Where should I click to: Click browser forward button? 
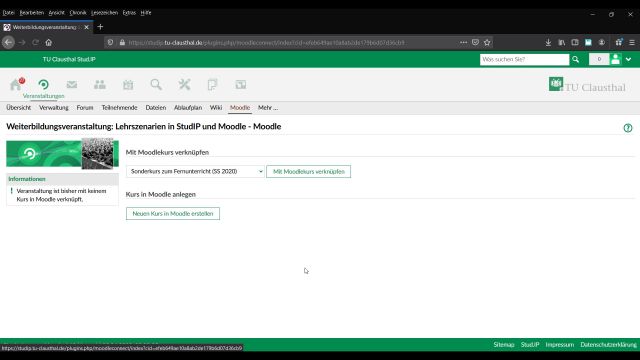point(22,42)
